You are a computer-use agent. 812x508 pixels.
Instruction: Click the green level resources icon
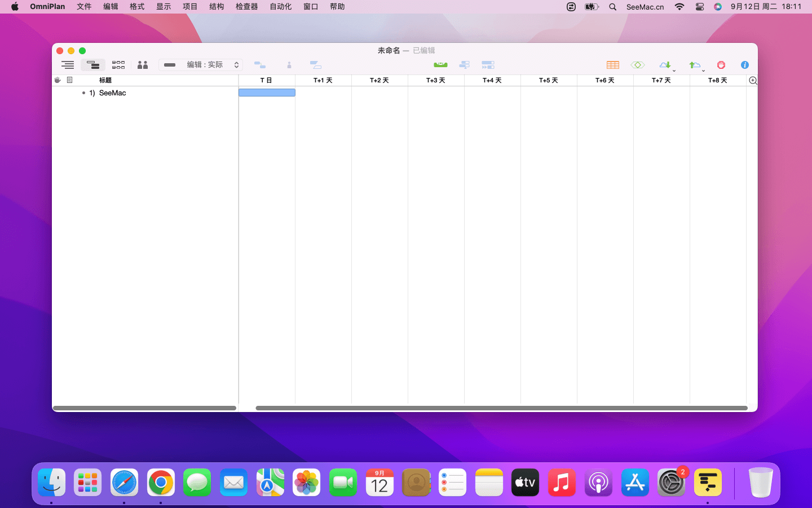(440, 65)
